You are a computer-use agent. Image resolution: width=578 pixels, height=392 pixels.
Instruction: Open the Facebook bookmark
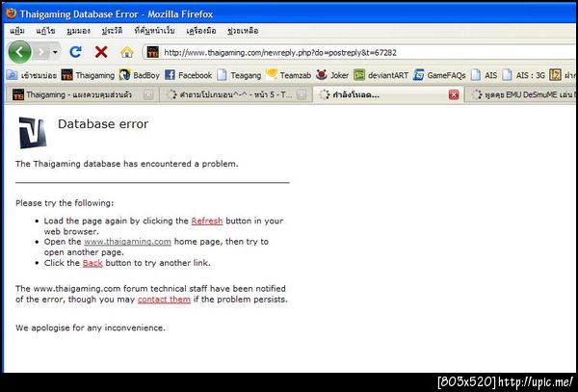[189, 75]
